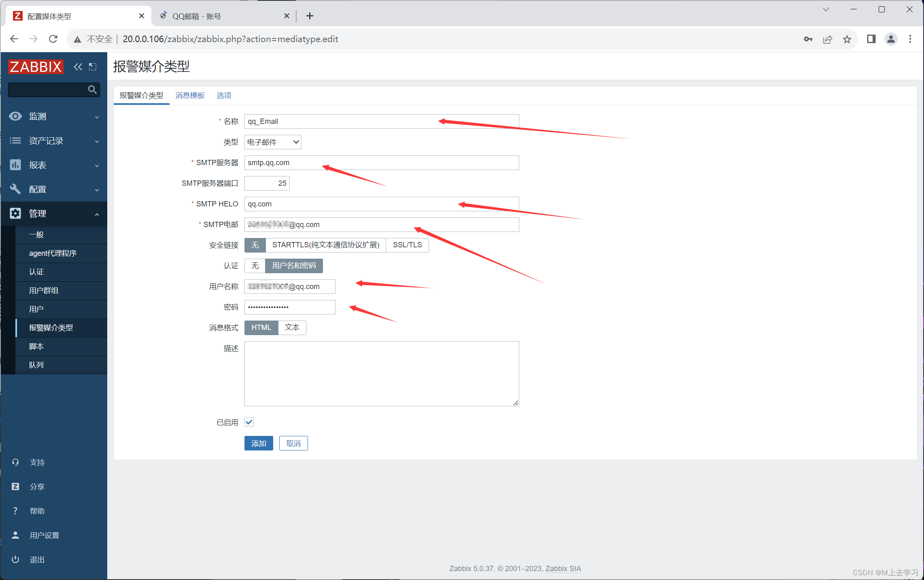Click the browser forward arrow
924x580 pixels.
[34, 39]
